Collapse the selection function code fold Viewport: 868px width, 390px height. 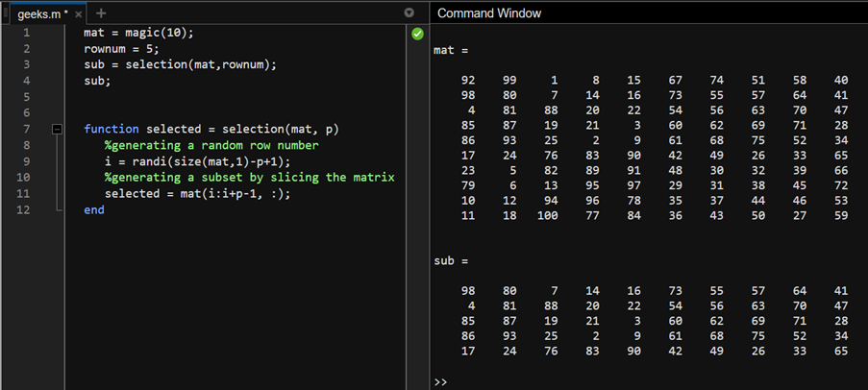coord(57,129)
